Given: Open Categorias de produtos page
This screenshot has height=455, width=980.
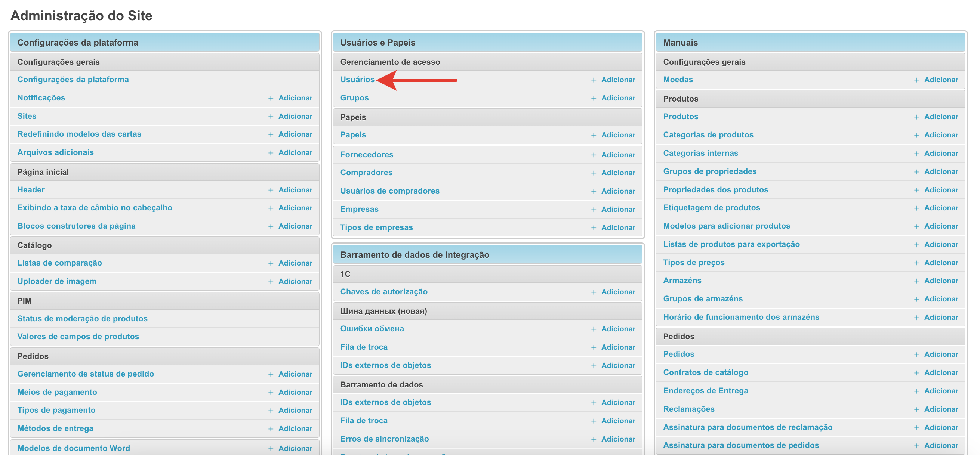Looking at the screenshot, I should pyautogui.click(x=708, y=134).
